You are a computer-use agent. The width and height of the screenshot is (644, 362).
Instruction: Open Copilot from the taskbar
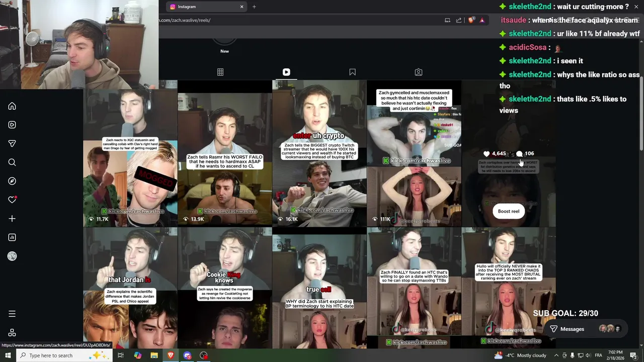coord(137,355)
